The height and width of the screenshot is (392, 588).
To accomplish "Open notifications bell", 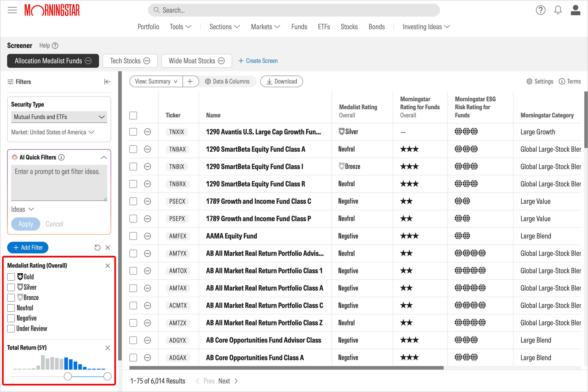I will pos(558,10).
